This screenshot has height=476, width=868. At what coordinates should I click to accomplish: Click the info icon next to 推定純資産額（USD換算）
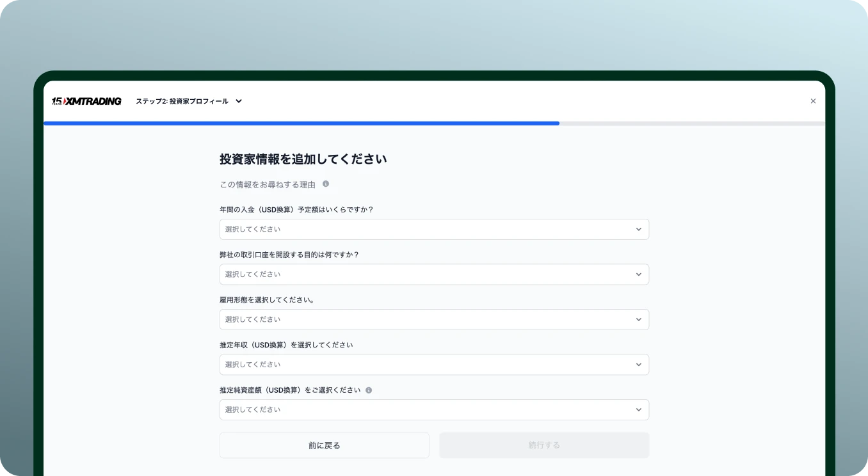tap(369, 390)
